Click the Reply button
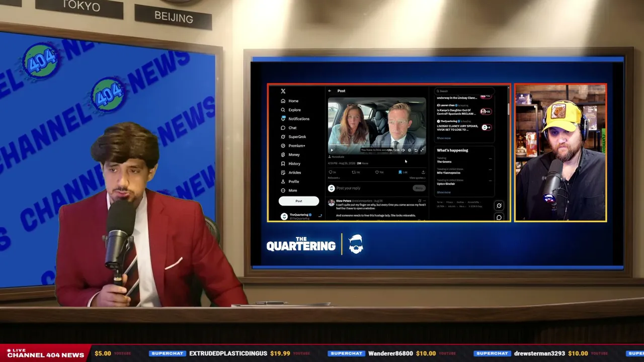Image resolution: width=644 pixels, height=362 pixels. pos(419,188)
